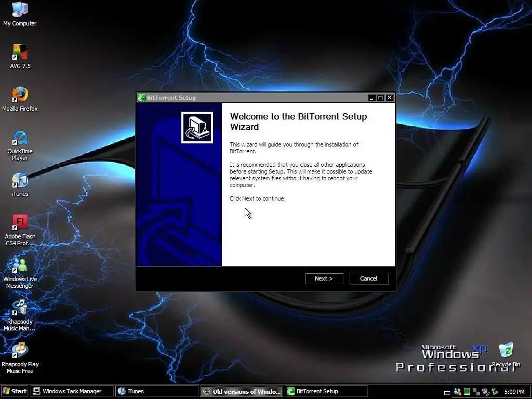Click the network connection tray icon
The image size is (532, 399).
point(476,392)
